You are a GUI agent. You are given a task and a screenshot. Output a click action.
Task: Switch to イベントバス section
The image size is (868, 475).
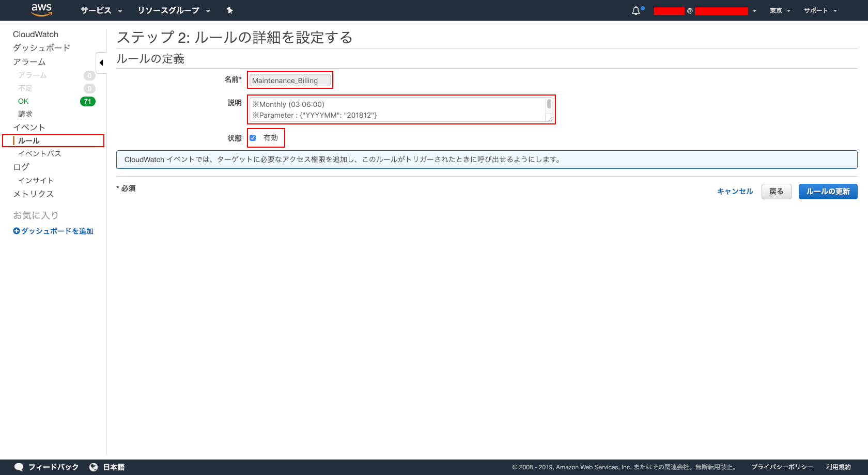click(40, 153)
